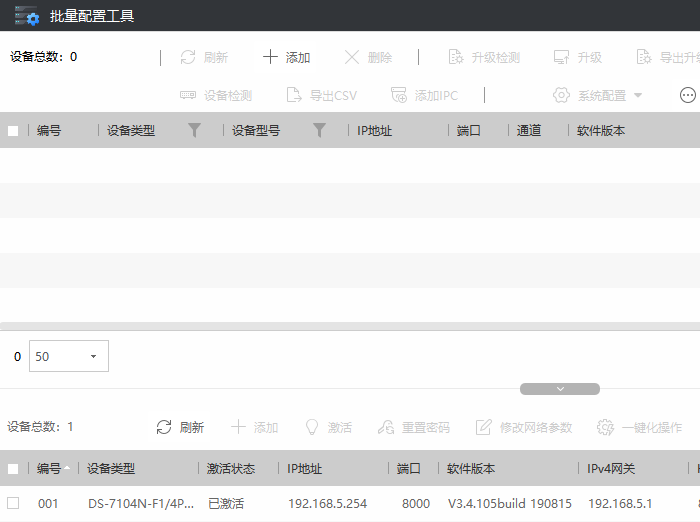The height and width of the screenshot is (522, 700).
Task: Click the 重置密码 reset password icon
Action: [x=386, y=427]
